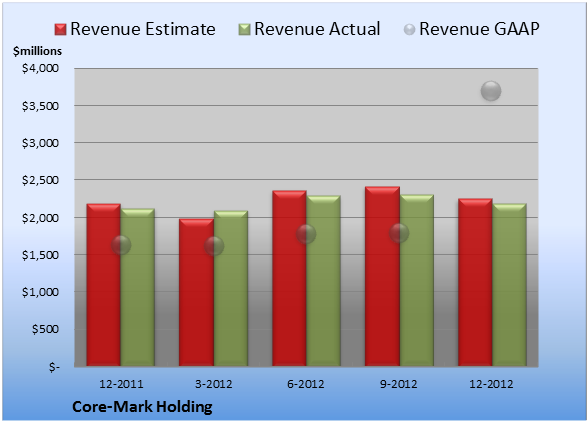
Task: Click the '3-2012' x-axis label
Action: click(214, 384)
